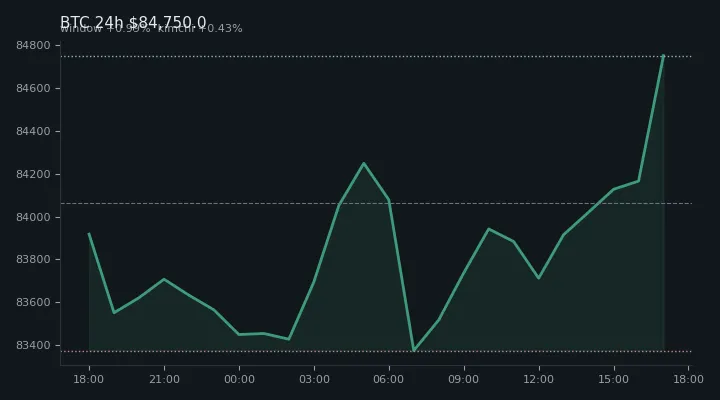Click the 83400 y-axis label
This screenshot has height=400, width=720.
point(33,345)
